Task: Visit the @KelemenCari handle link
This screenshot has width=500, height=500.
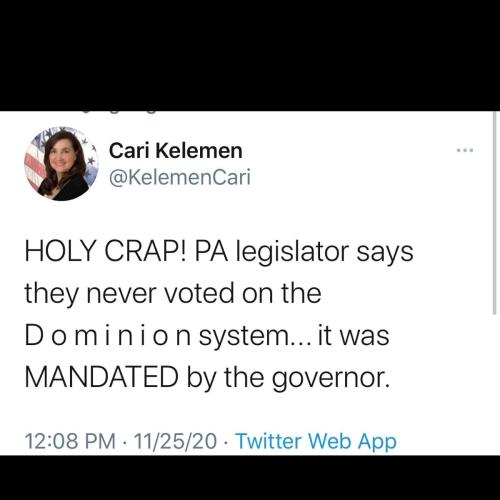Action: point(180,177)
